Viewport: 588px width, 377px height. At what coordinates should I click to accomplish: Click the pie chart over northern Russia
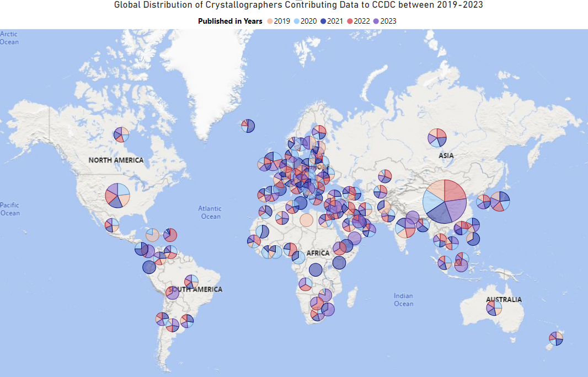(x=437, y=137)
